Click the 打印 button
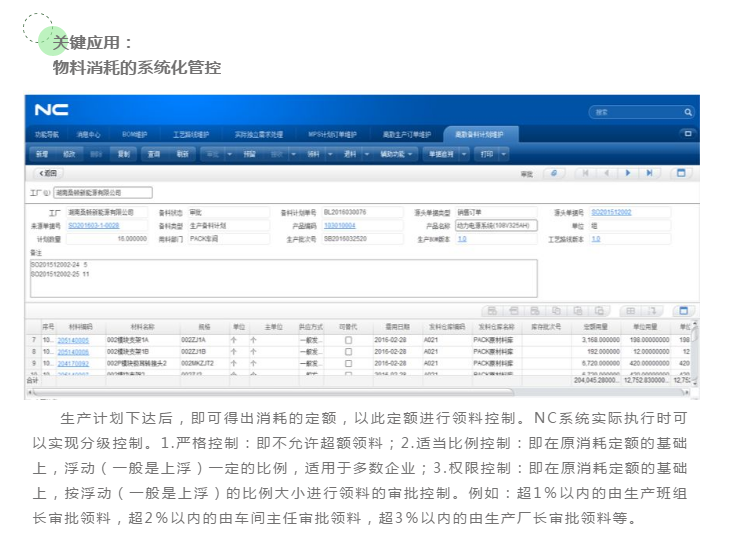730x538 pixels. point(487,154)
